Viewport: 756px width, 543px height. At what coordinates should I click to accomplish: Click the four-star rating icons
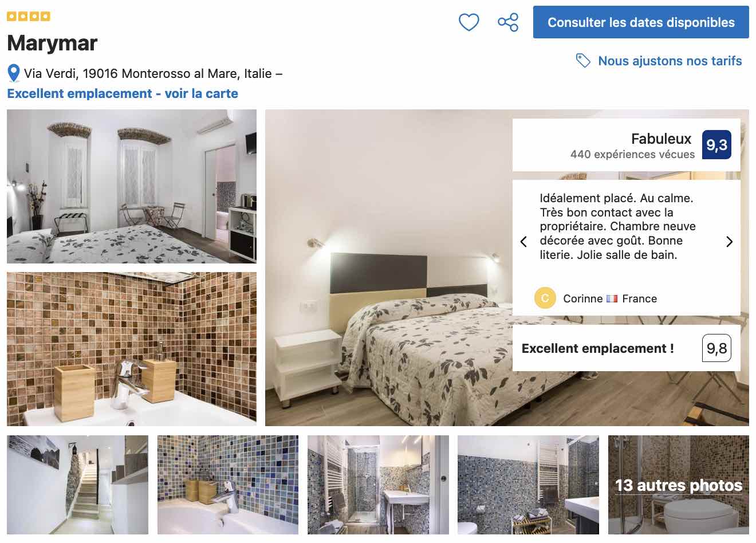coord(29,16)
